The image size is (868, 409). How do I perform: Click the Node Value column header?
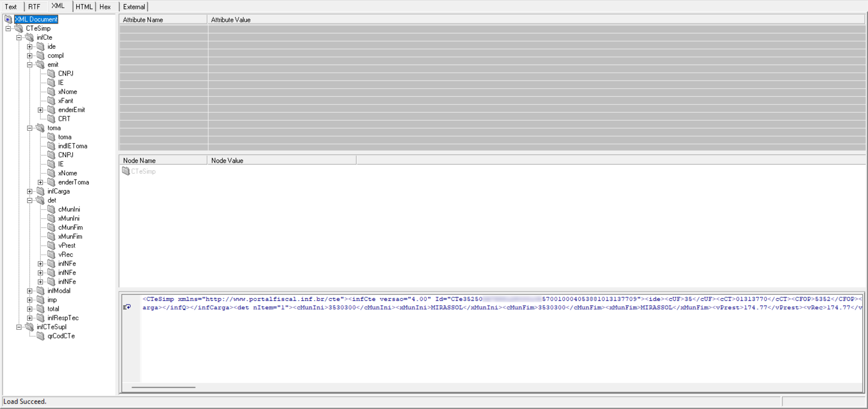point(282,161)
